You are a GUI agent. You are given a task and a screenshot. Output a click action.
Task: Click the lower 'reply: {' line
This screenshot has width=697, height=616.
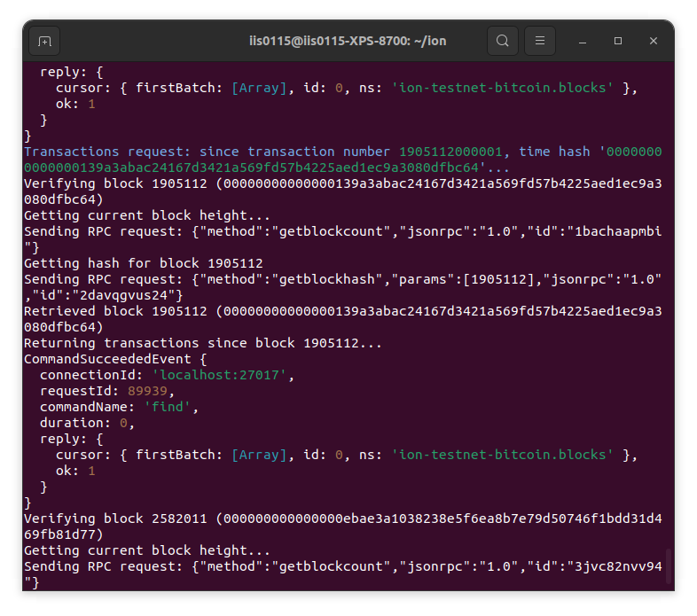point(72,439)
